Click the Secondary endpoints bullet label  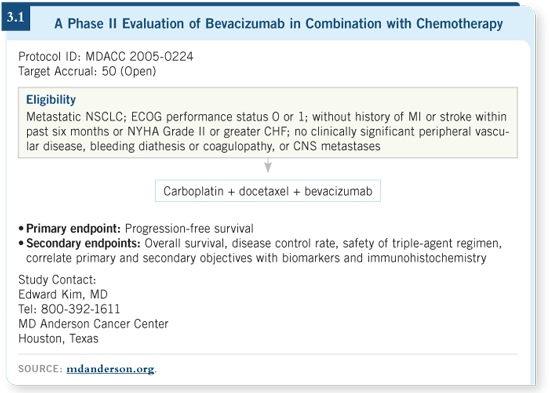coord(83,243)
